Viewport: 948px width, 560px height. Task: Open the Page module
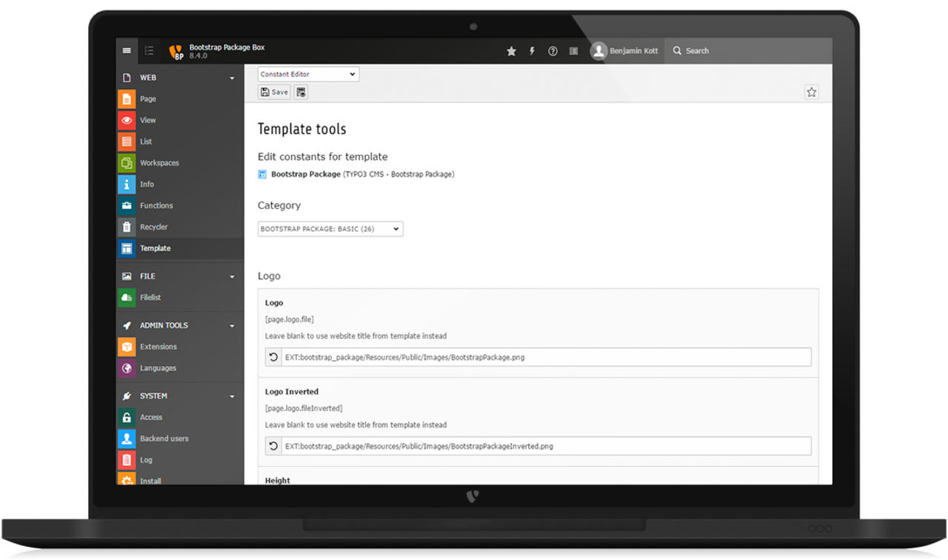[147, 99]
